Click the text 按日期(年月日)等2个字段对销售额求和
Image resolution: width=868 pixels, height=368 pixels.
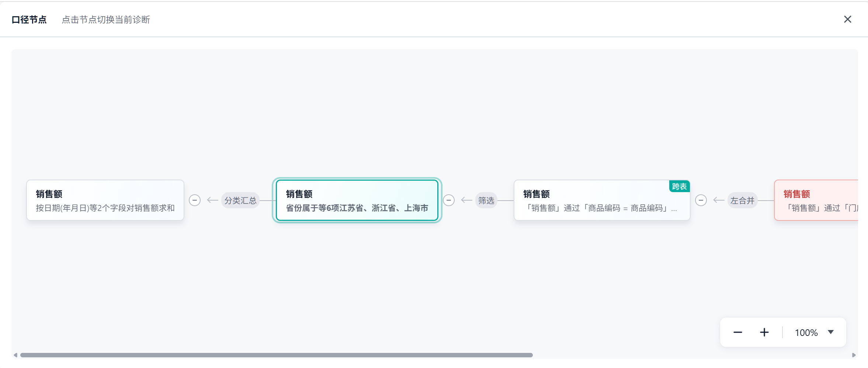pos(105,208)
